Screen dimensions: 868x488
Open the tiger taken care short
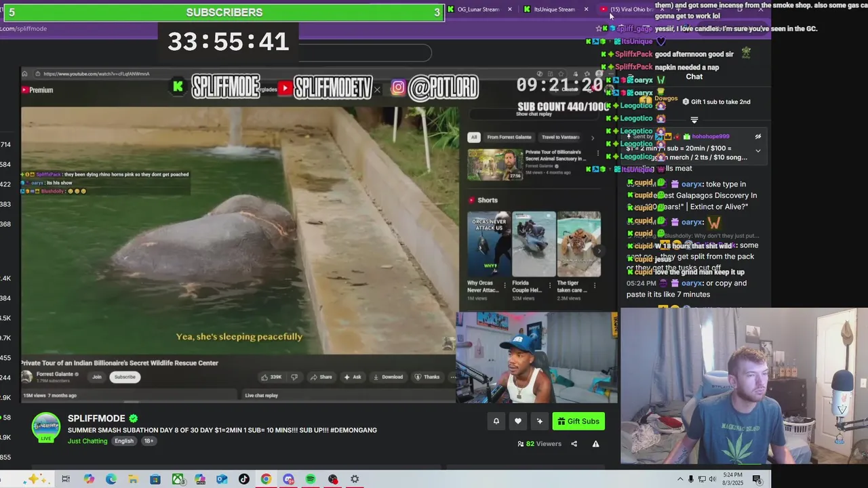tap(578, 244)
